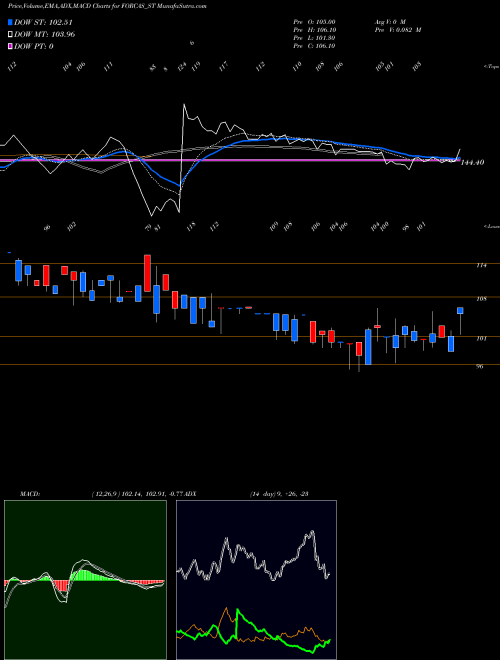Click the 'Pre O: 105.00' open value
Screen dimensions: 500x660
click(x=314, y=21)
